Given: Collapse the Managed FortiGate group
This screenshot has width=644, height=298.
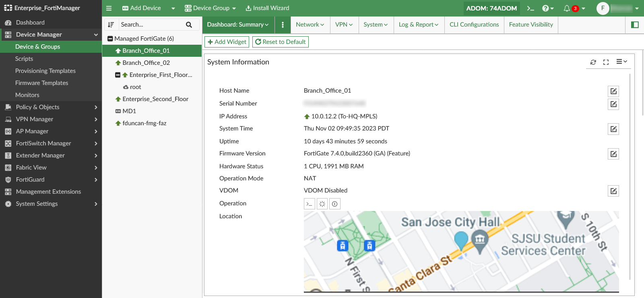Looking at the screenshot, I should (x=110, y=39).
